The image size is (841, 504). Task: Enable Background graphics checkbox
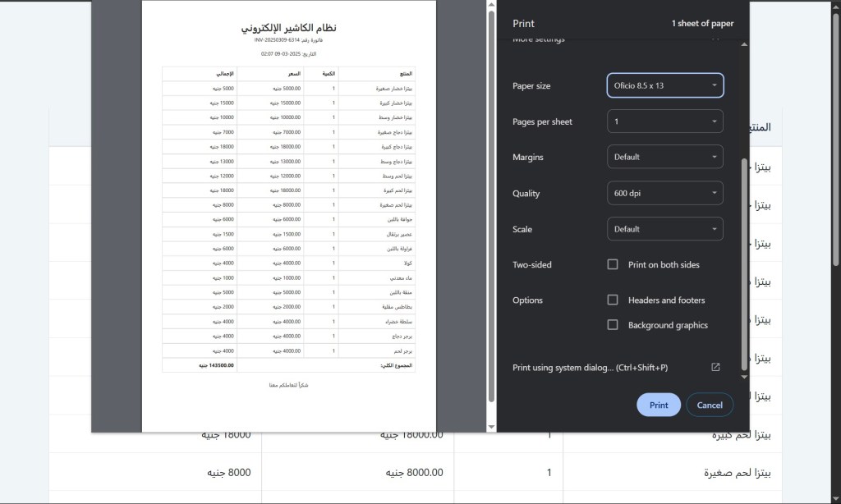pos(613,325)
